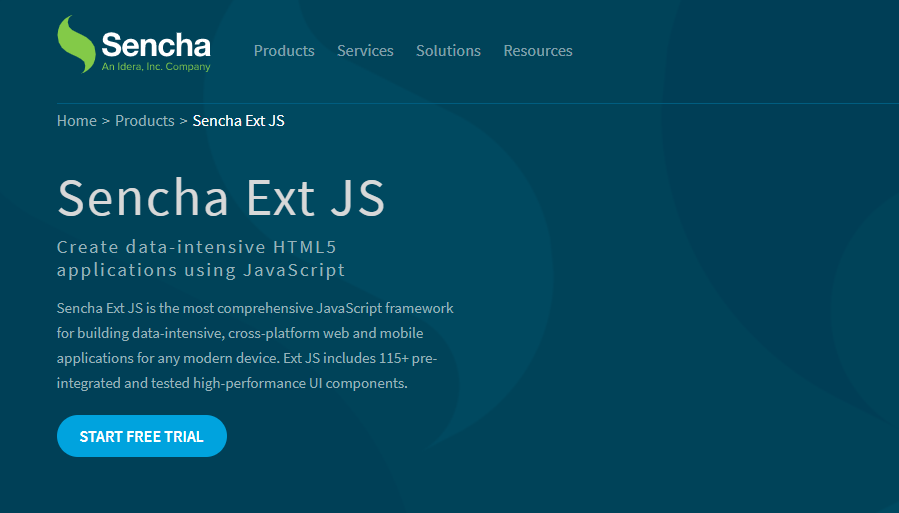899x513 pixels.
Task: Open the Products navigation menu
Action: tap(284, 50)
